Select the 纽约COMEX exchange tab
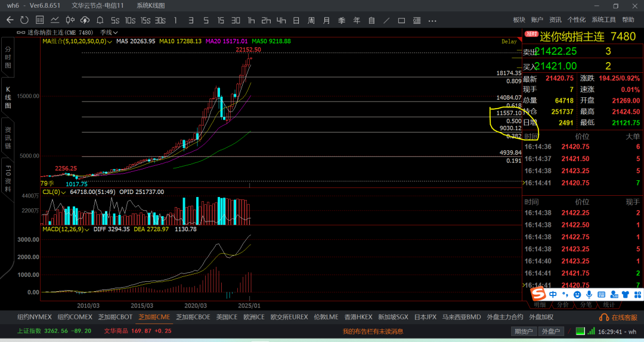The width and height of the screenshot is (644, 342). coord(75,317)
